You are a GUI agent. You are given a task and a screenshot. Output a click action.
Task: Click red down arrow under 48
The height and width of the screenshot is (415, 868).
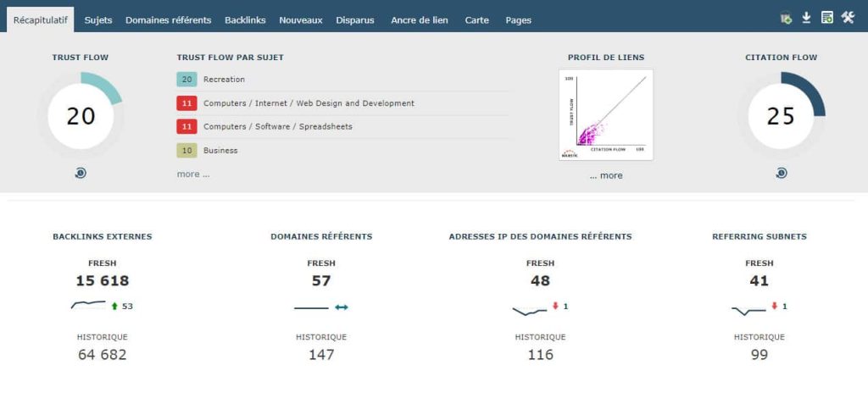[555, 306]
